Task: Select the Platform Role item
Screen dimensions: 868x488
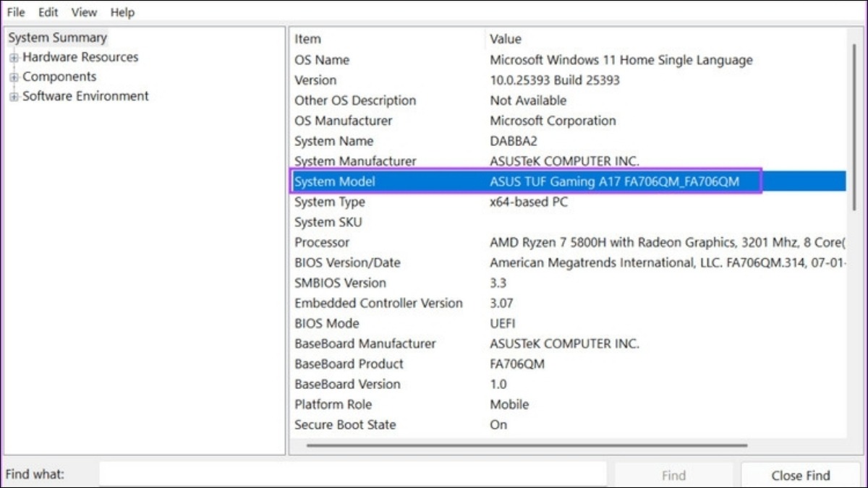Action: (x=333, y=404)
